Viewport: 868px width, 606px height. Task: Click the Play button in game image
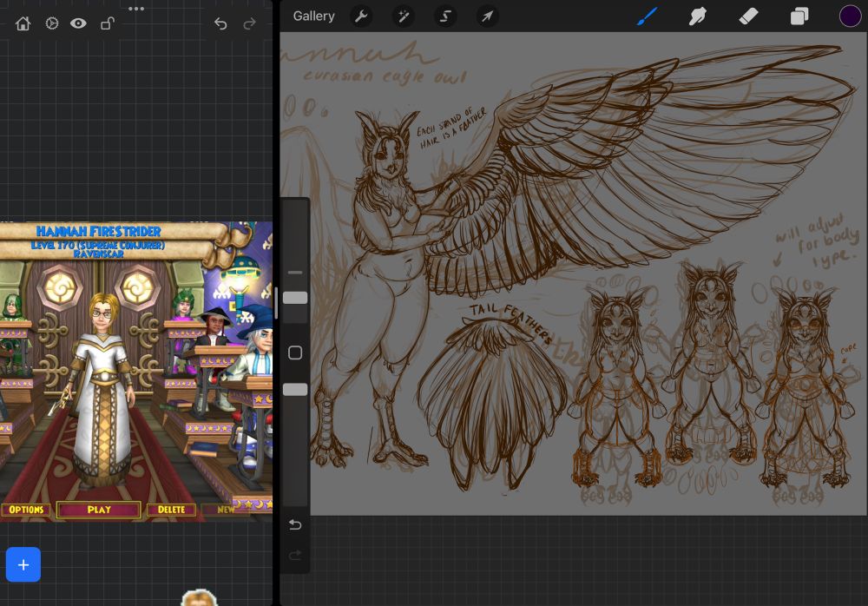(x=99, y=510)
